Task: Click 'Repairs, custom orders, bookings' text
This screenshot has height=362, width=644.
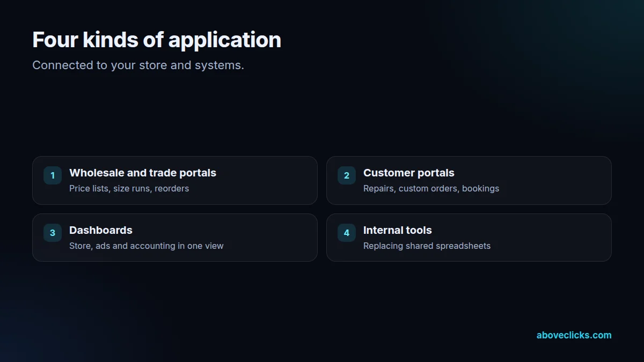Action: point(431,188)
